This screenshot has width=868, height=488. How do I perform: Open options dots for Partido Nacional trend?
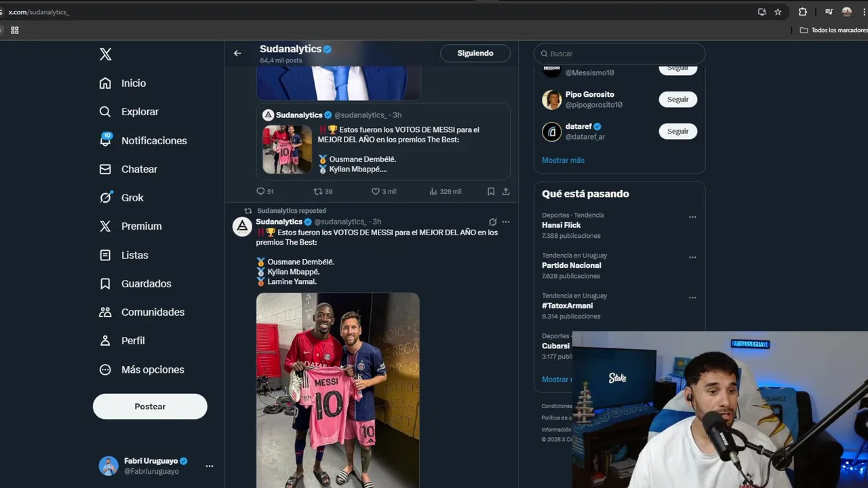click(692, 257)
